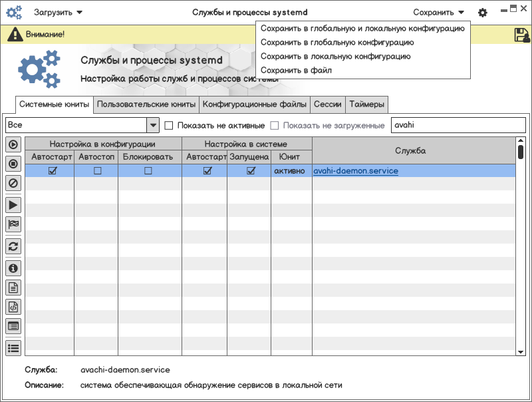The image size is (532, 402).
Task: Click the checkered flag icon button
Action: [13, 224]
